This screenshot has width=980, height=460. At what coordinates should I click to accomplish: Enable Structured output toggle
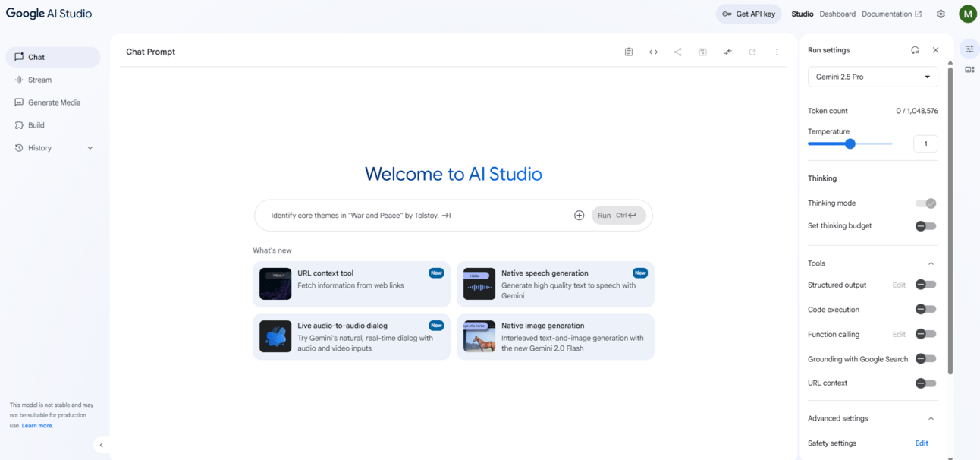point(925,285)
